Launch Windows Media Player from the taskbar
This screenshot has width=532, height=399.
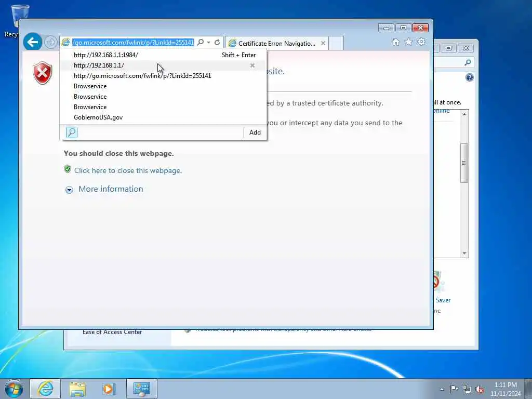coord(109,389)
